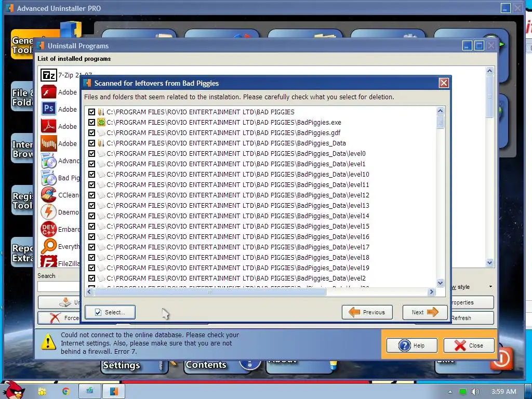Uncheck the BadPiggies.gdf checkbox
Viewport: 532px width, 399px height.
pyautogui.click(x=91, y=132)
